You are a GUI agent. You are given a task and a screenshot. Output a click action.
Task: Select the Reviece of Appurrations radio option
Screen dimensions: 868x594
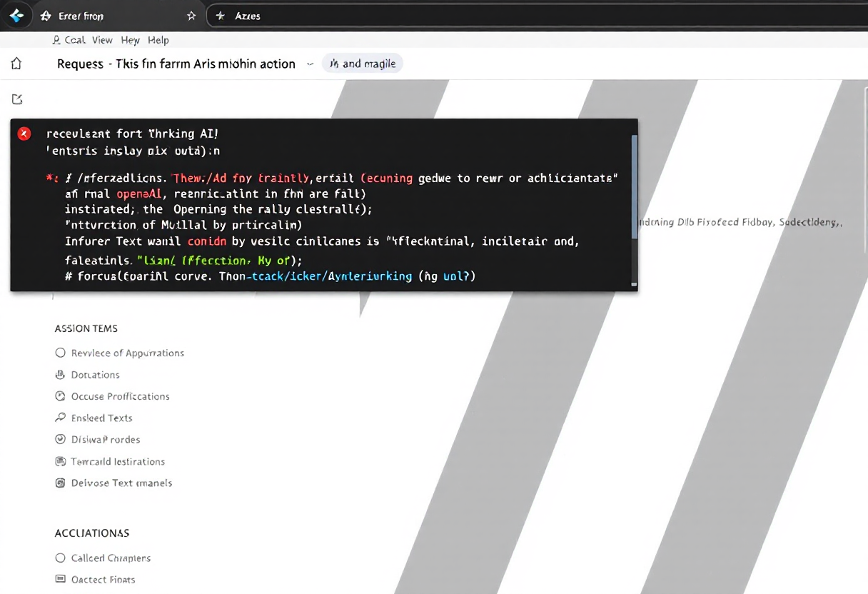pos(60,353)
